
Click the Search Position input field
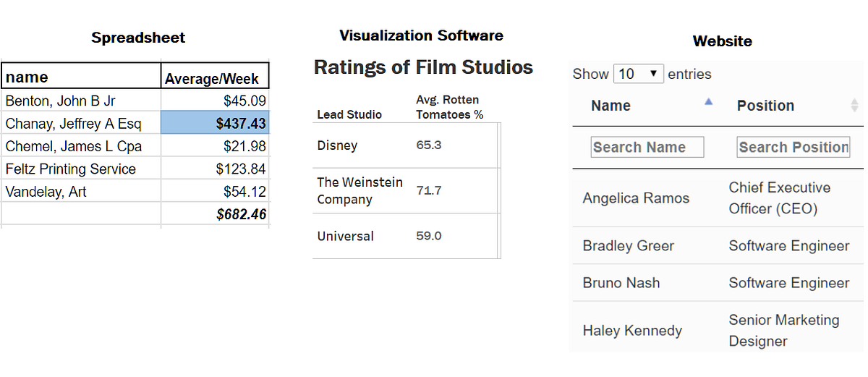coord(793,148)
